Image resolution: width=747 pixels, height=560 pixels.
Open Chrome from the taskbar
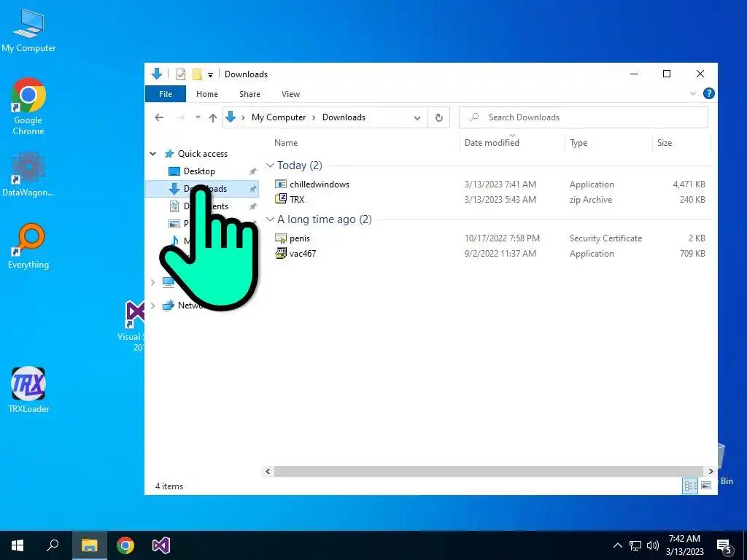coord(125,545)
